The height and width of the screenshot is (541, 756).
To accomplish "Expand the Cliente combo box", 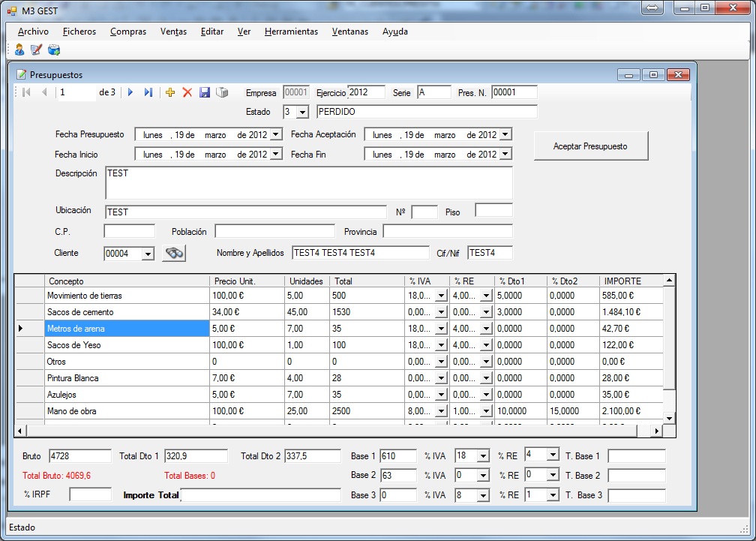I will pyautogui.click(x=148, y=254).
